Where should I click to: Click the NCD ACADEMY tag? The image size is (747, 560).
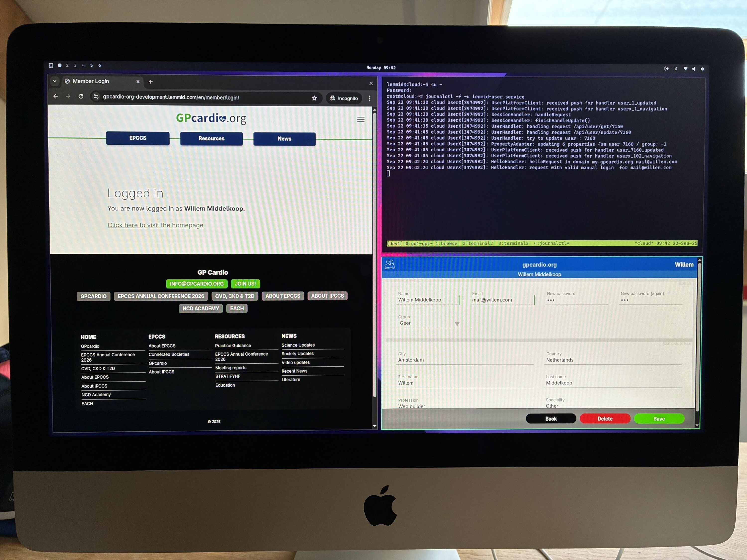point(201,308)
